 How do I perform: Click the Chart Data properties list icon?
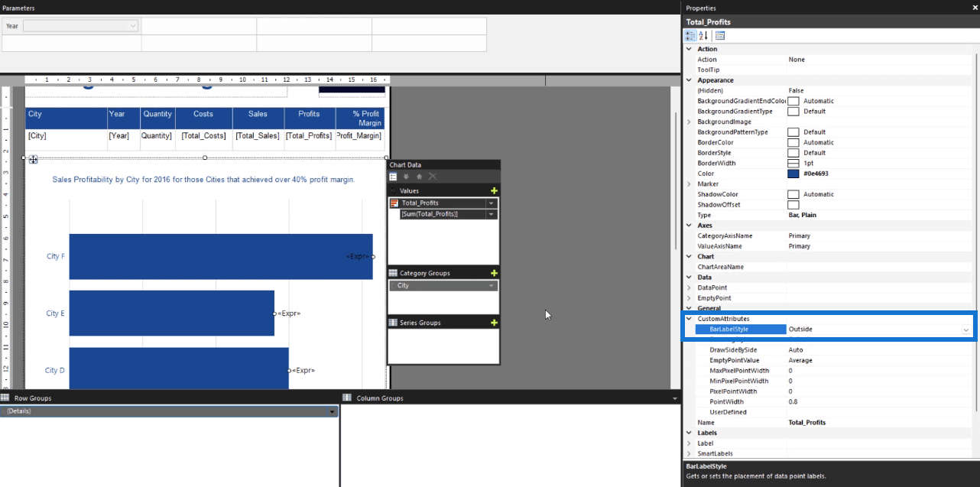(394, 177)
